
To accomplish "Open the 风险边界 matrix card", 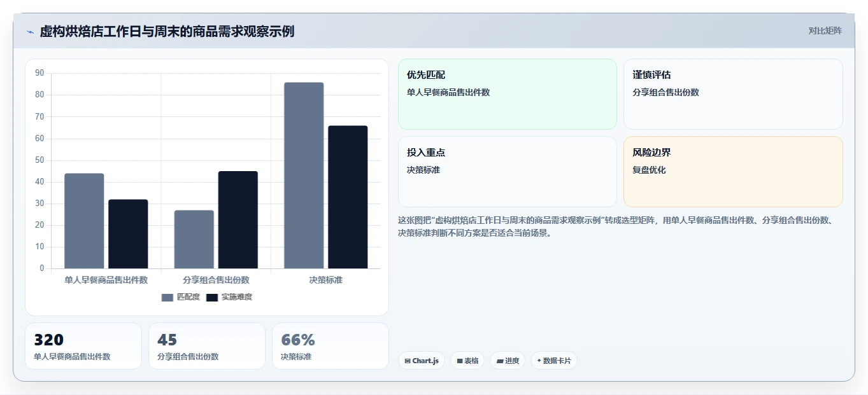I will click(733, 172).
